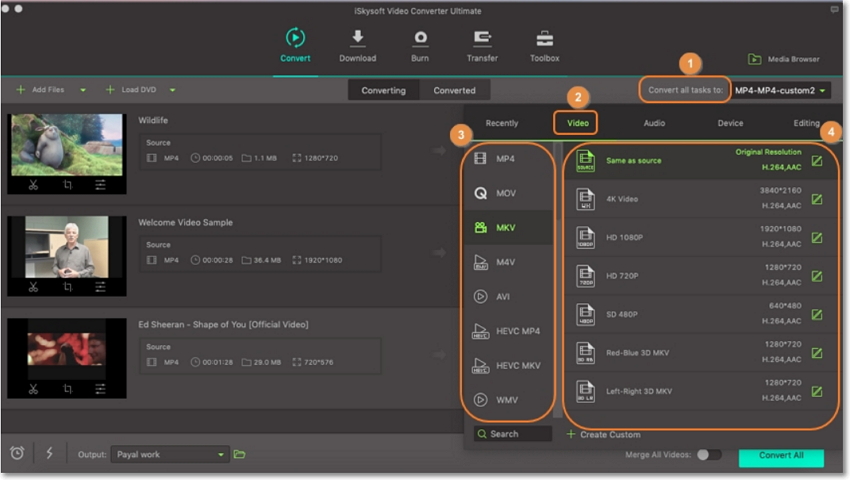Expand the Output folder dropdown
This screenshot has width=850, height=480.
point(222,455)
